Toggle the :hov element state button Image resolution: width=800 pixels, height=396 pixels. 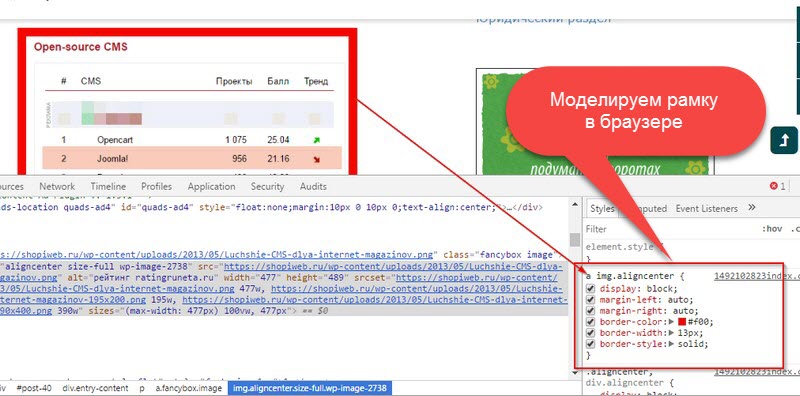coord(772,229)
